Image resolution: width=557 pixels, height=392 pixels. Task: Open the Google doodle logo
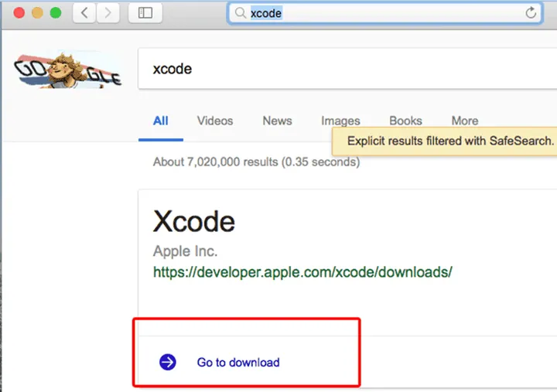click(x=67, y=70)
